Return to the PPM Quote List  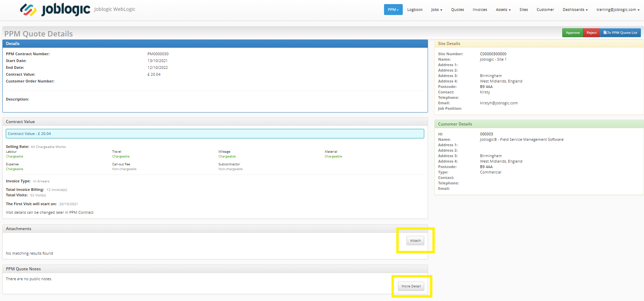(620, 33)
